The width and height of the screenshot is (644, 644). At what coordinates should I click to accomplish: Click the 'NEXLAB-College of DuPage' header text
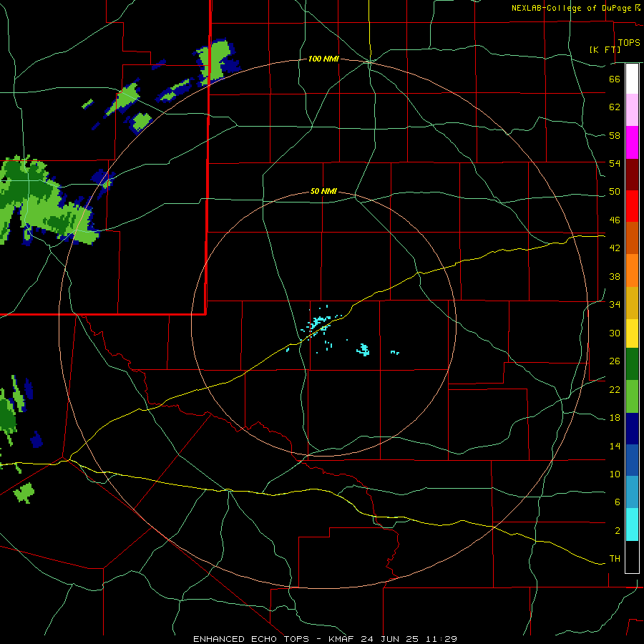(572, 8)
